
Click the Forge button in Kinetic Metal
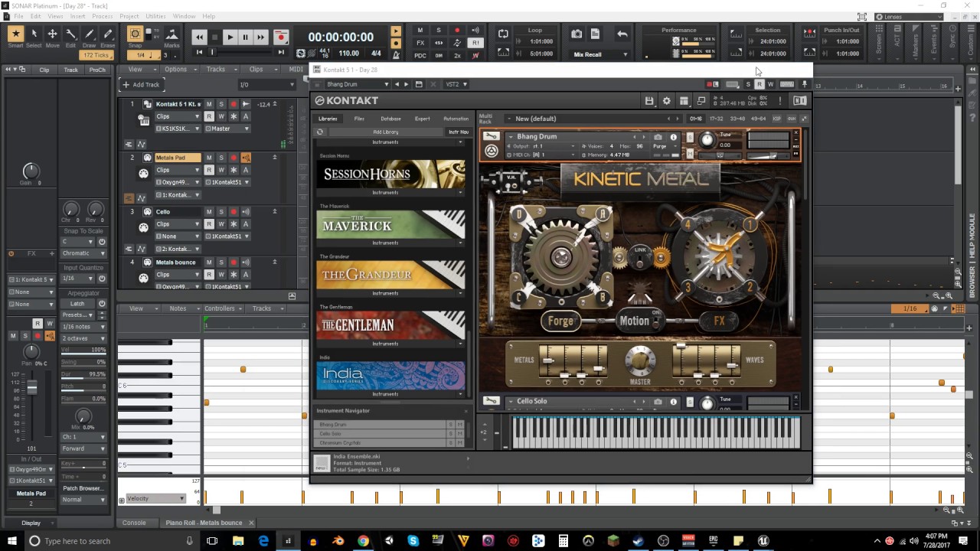560,321
